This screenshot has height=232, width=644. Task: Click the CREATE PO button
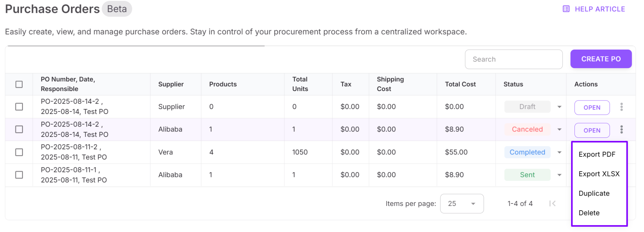click(x=601, y=59)
